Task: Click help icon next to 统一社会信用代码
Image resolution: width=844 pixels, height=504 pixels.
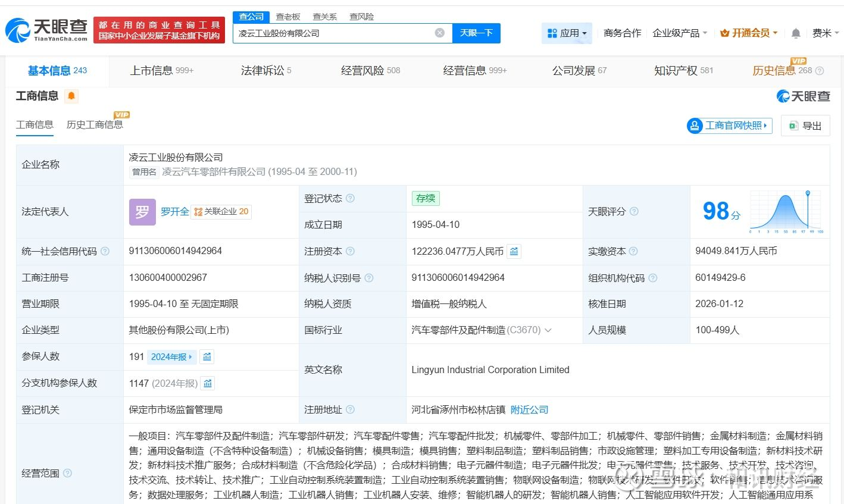Action: pos(105,252)
